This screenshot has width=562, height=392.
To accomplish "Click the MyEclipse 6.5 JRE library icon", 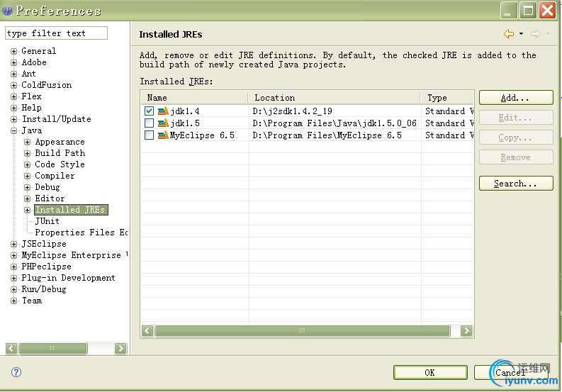I will coord(163,135).
